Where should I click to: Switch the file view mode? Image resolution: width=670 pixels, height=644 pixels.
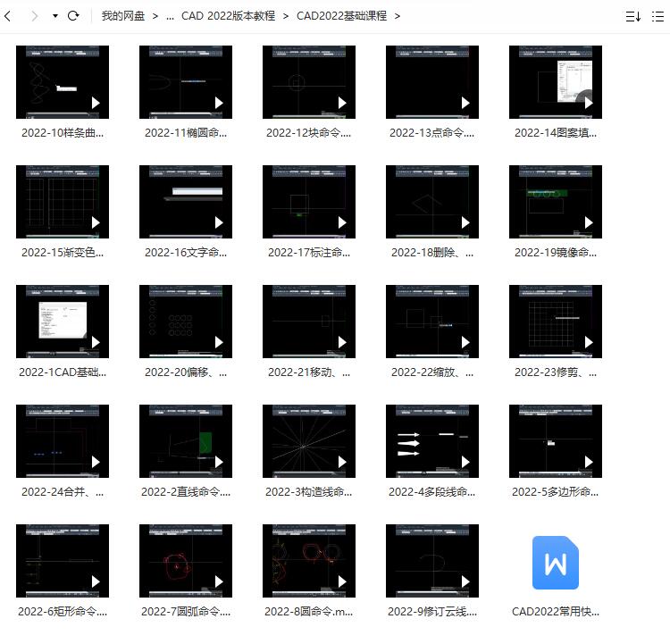[x=659, y=16]
